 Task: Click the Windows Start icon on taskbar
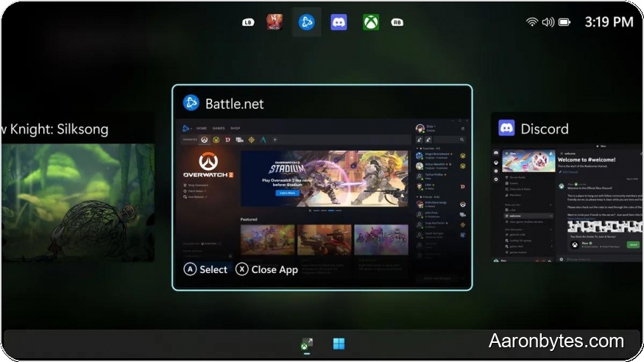coord(339,344)
